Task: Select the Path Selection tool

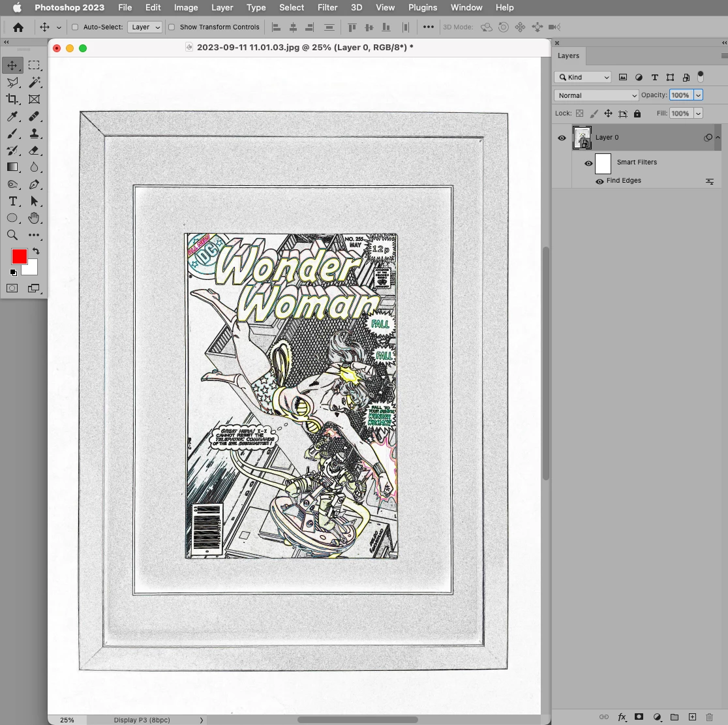Action: (34, 201)
